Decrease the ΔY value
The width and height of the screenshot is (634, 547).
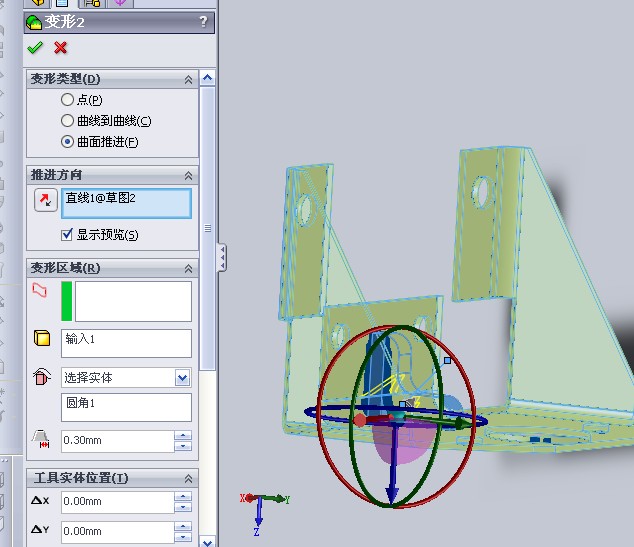[183, 537]
